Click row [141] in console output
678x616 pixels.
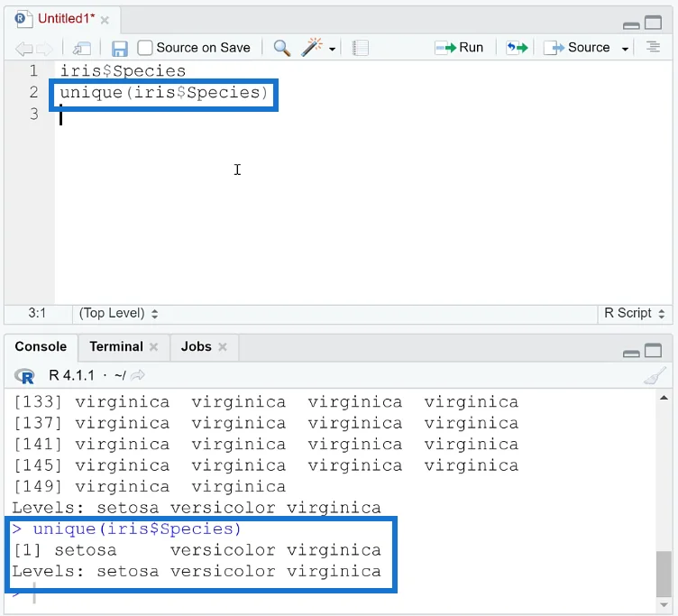tap(265, 445)
